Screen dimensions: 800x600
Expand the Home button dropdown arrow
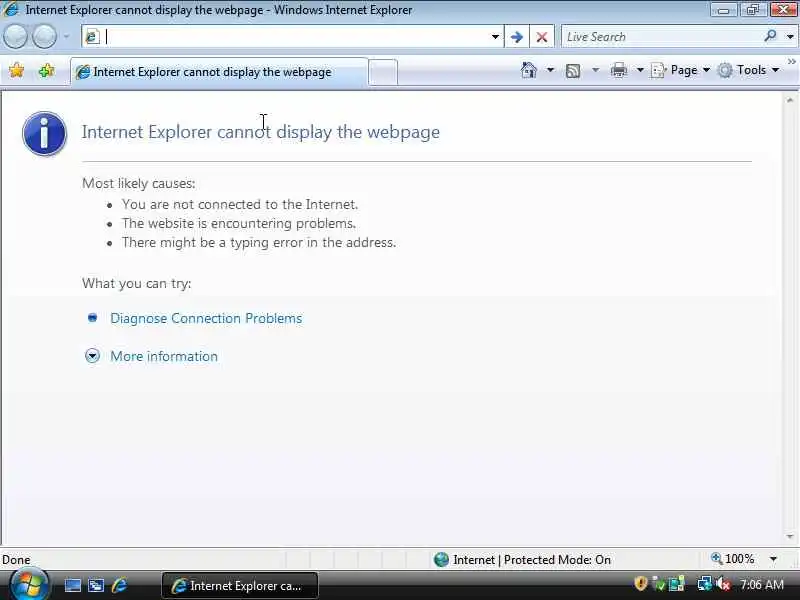[x=550, y=70]
